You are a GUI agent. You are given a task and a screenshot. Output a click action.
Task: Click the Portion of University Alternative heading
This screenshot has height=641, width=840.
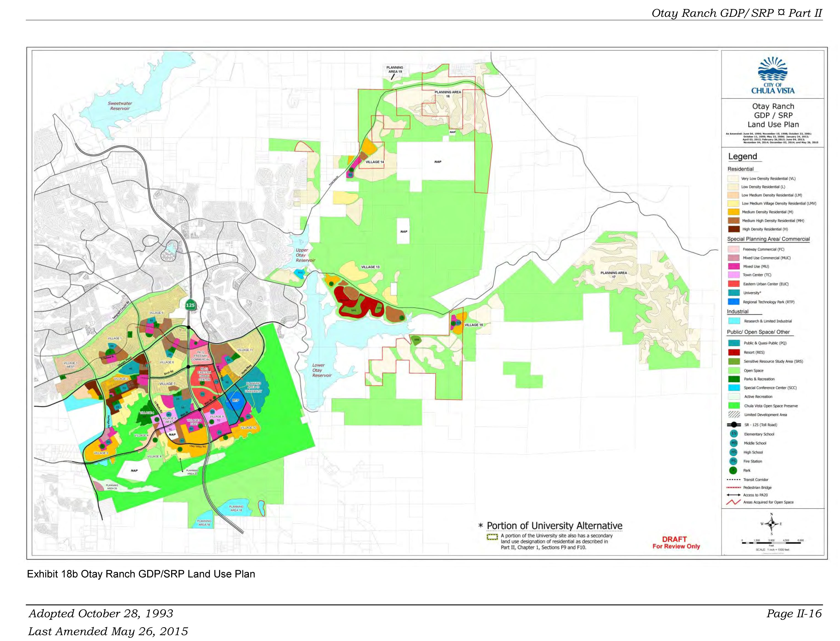pyautogui.click(x=554, y=525)
